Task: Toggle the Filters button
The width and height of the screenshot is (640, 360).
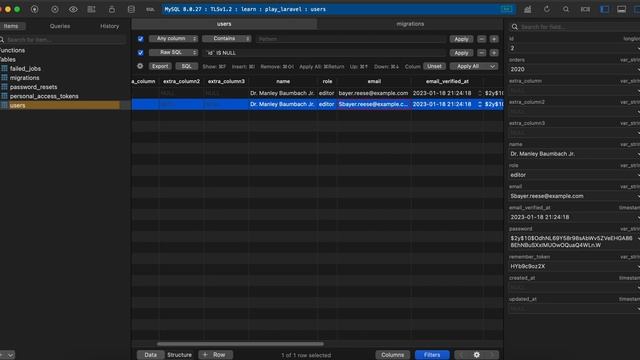Action: point(432,355)
